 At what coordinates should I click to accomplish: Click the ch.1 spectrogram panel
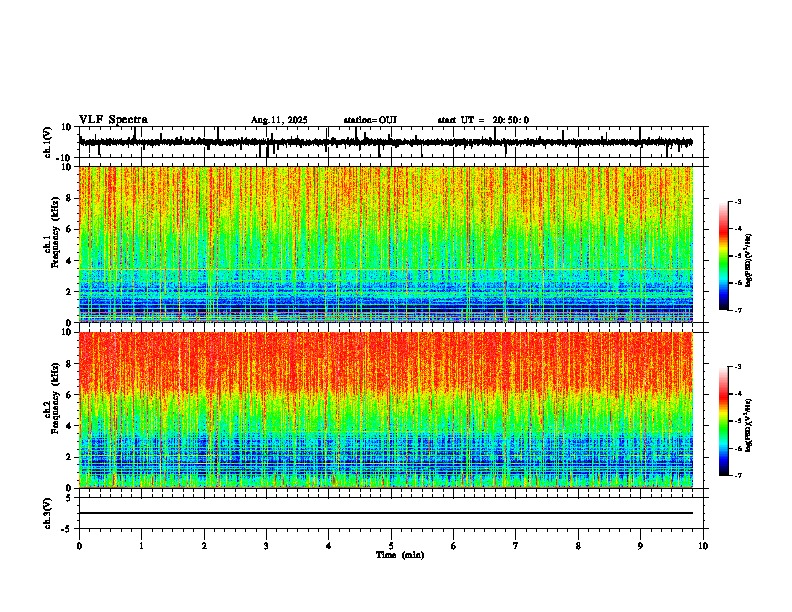(386, 244)
